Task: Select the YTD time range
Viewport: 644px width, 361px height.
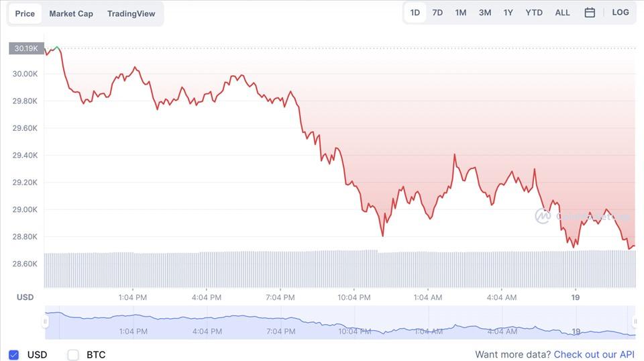Action: point(534,13)
